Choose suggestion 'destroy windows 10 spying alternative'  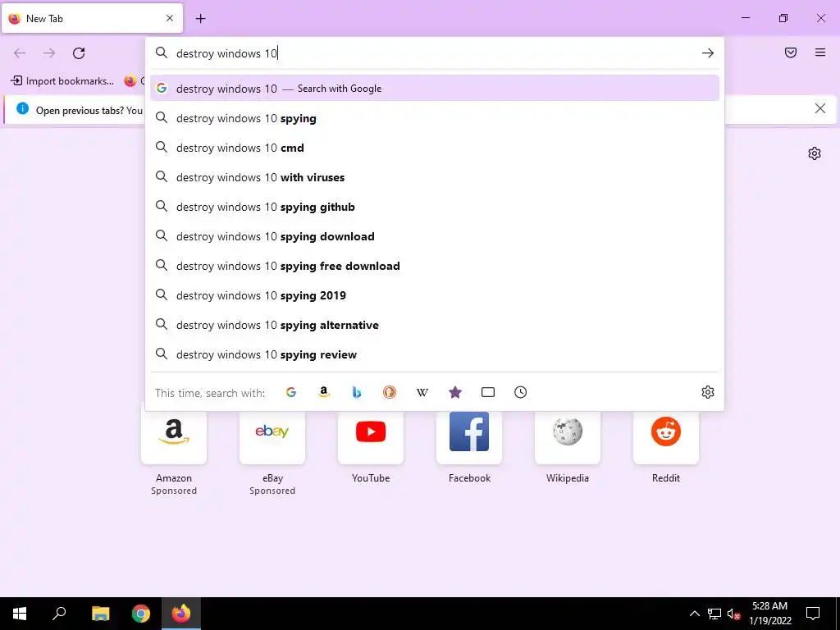[435, 325]
